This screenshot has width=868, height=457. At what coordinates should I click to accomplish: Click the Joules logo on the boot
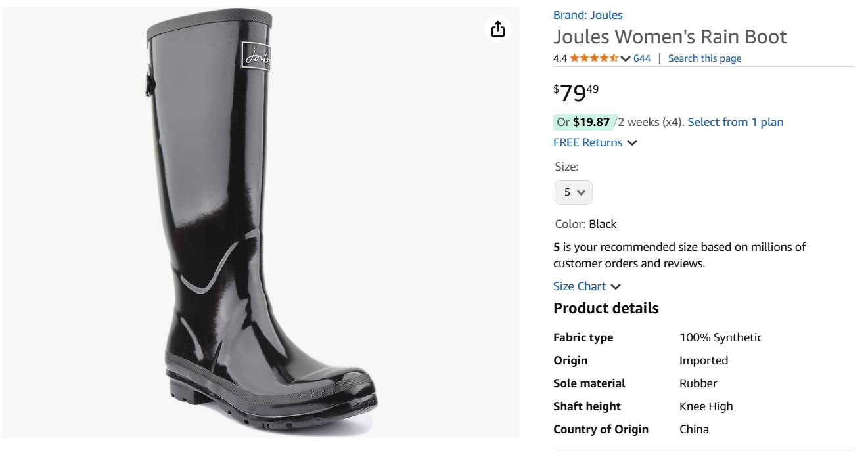(256, 56)
